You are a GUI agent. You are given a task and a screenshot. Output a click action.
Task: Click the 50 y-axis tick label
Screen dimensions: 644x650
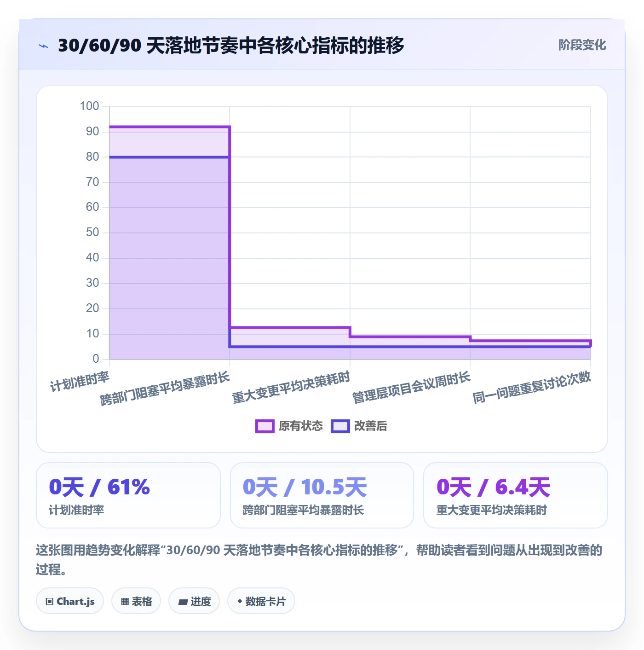(92, 232)
